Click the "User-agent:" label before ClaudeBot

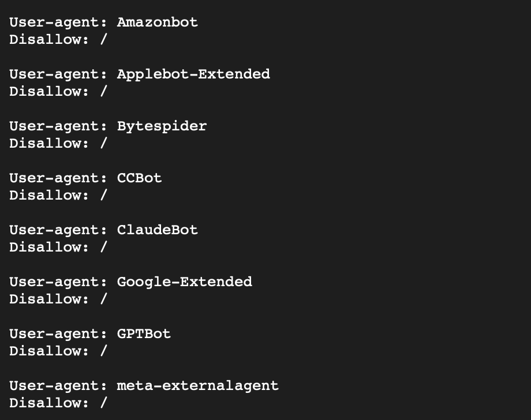(x=58, y=230)
